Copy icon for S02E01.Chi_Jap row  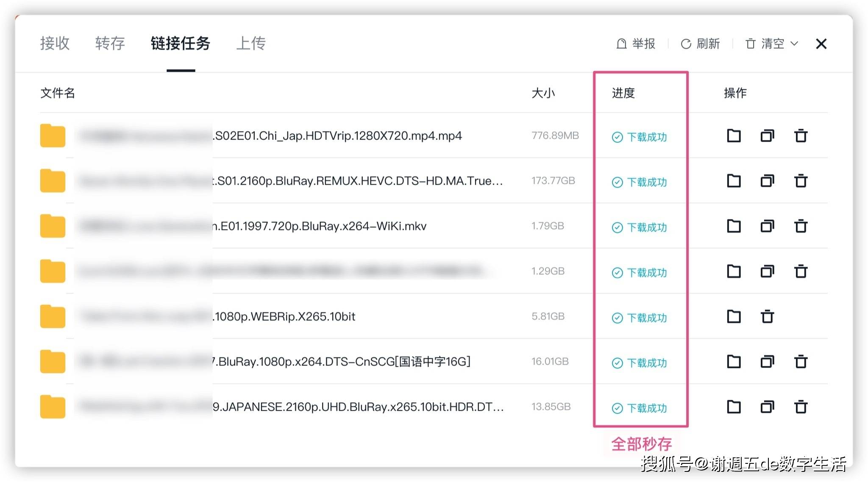click(767, 136)
